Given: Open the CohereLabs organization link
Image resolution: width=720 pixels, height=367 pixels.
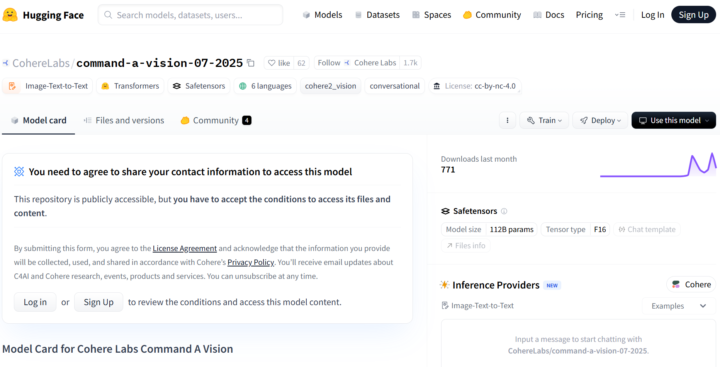Looking at the screenshot, I should click(x=41, y=63).
